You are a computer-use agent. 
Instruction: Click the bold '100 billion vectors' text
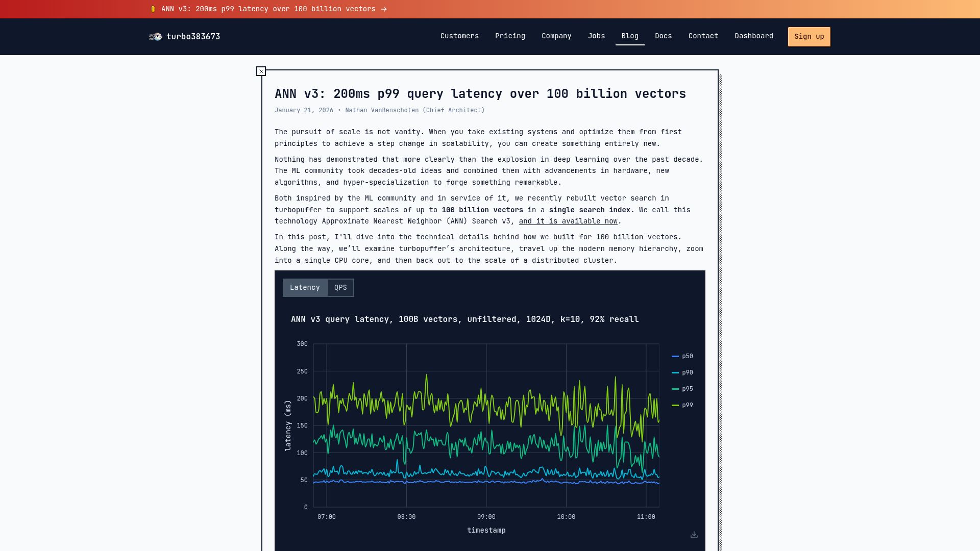click(x=482, y=210)
